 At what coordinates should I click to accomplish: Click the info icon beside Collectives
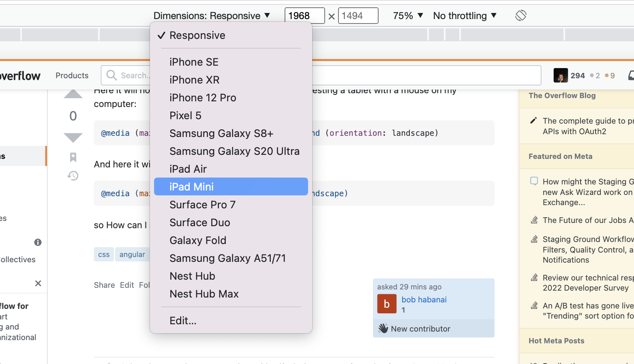coord(38,242)
